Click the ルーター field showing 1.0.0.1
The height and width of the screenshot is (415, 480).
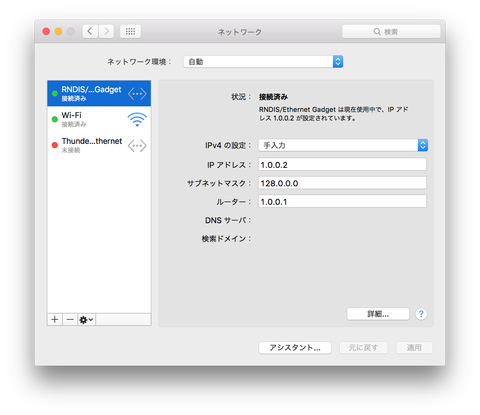pyautogui.click(x=342, y=202)
